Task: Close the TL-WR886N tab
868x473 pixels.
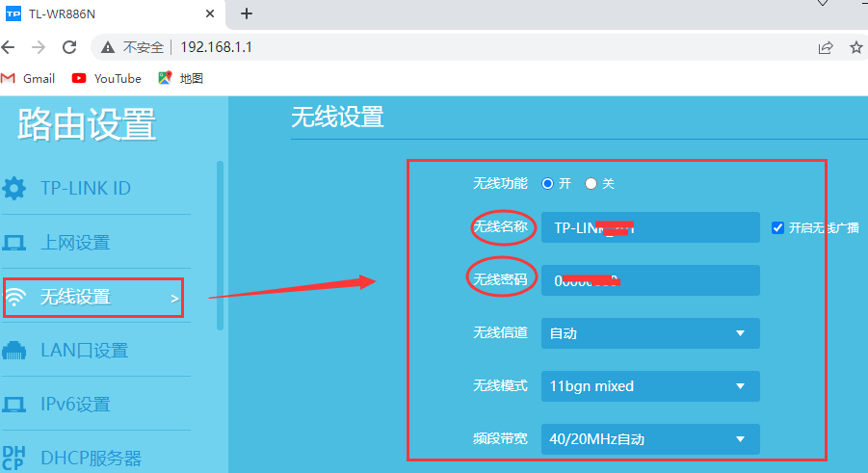Action: tap(210, 13)
